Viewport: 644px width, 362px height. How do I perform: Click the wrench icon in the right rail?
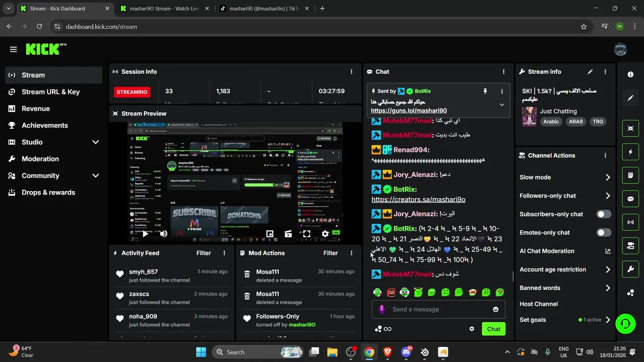click(630, 269)
